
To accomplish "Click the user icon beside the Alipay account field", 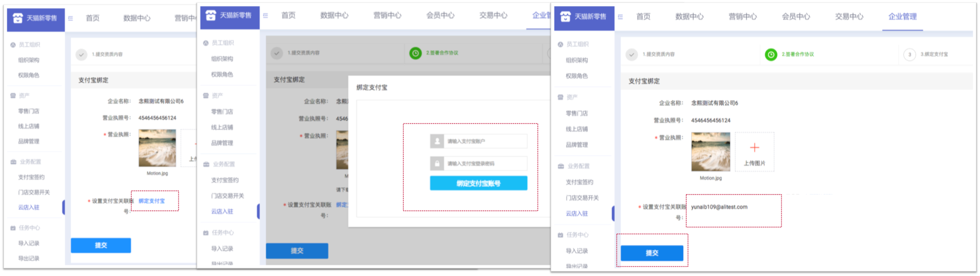I will click(437, 141).
